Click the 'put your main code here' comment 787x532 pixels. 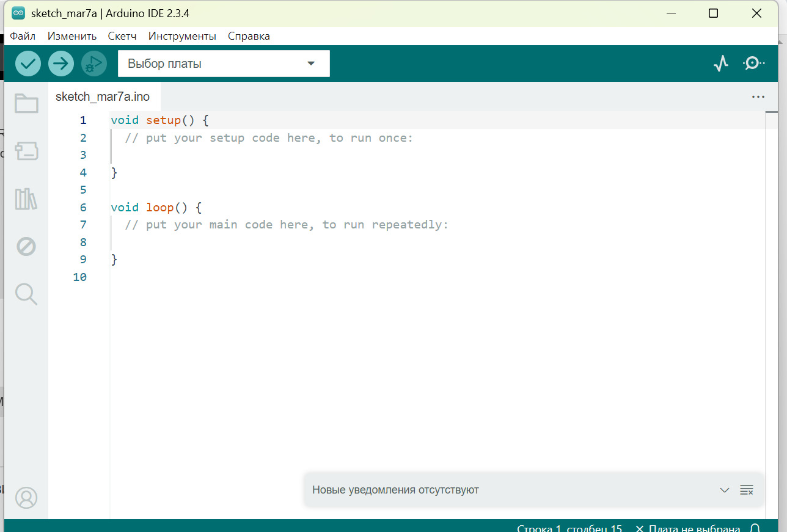click(x=287, y=225)
